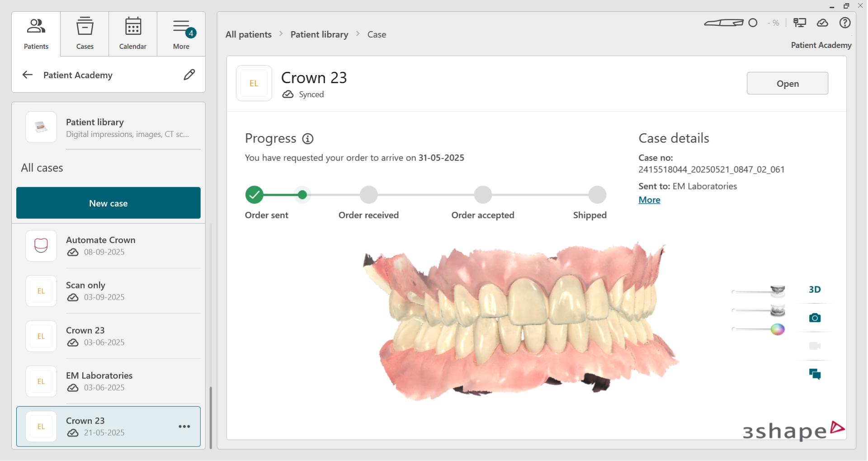Screen dimensions: 868x461
Task: Click the scanner device status icon
Action: [x=724, y=23]
